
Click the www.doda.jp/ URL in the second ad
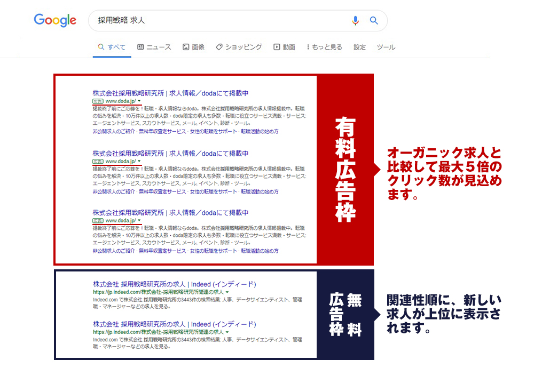(121, 161)
